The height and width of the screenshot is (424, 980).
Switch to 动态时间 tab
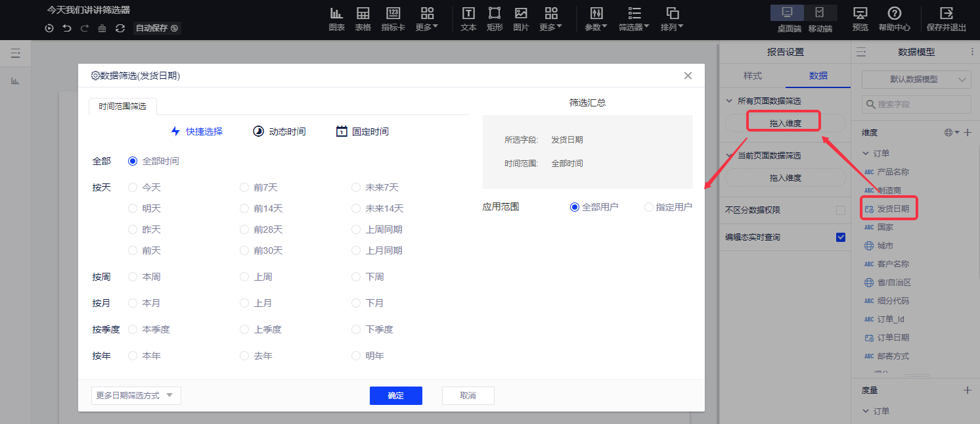[x=279, y=131]
